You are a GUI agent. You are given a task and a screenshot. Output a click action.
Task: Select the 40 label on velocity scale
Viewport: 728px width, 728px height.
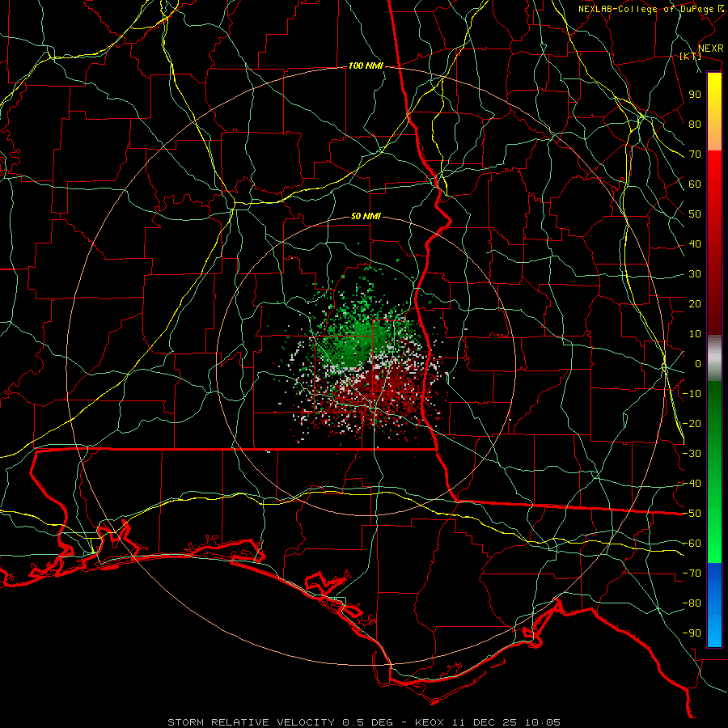point(695,243)
